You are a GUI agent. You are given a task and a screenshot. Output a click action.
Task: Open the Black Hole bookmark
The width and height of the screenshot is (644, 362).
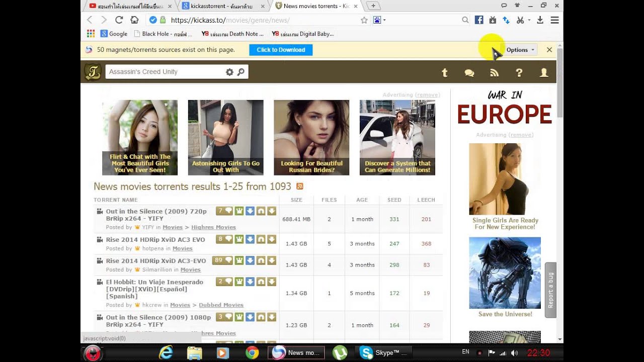pyautogui.click(x=163, y=34)
